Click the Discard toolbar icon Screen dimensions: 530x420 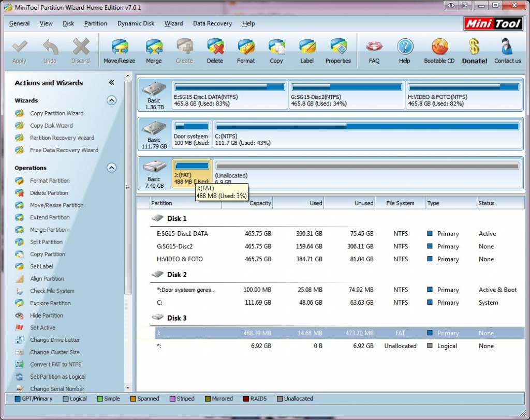point(81,47)
